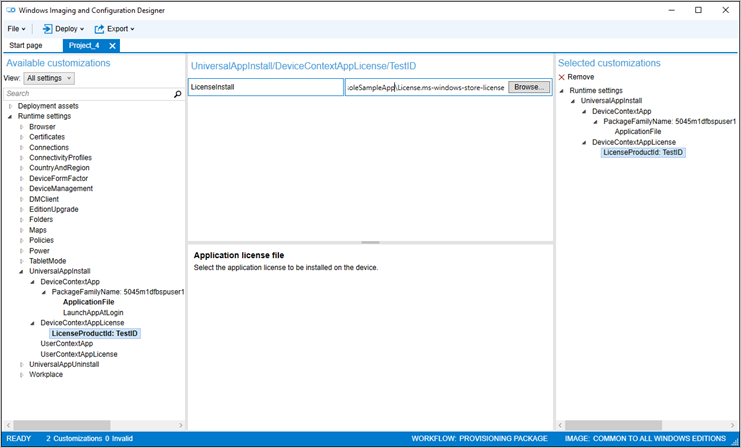
Task: Close the Project_4 tab
Action: pyautogui.click(x=113, y=45)
